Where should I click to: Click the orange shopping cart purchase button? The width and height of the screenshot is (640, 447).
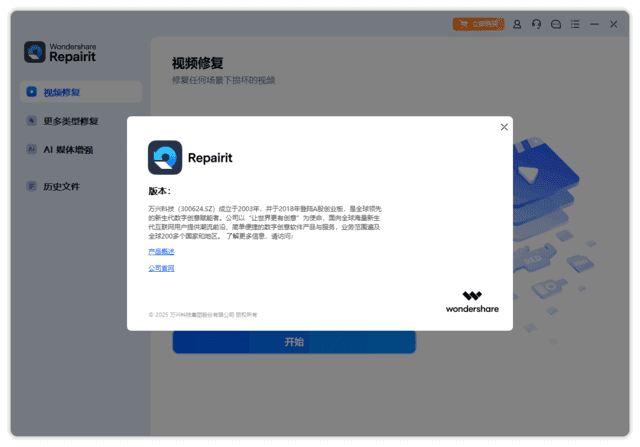(478, 24)
